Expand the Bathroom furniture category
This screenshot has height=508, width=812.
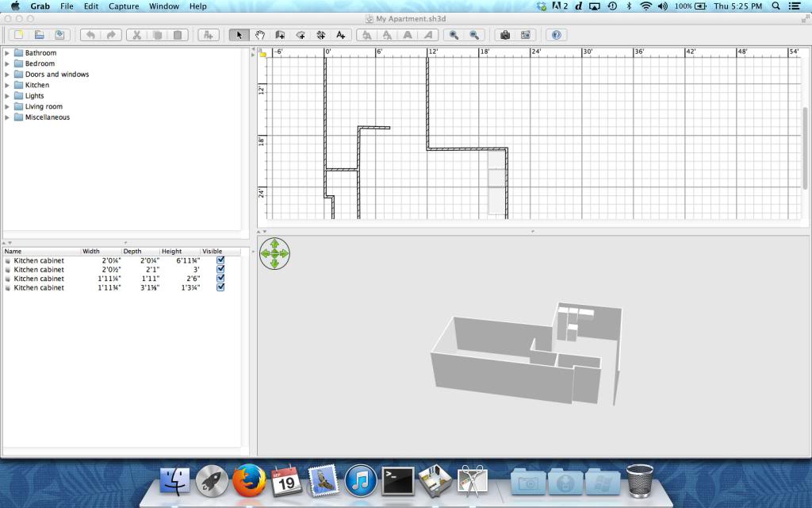[7, 52]
